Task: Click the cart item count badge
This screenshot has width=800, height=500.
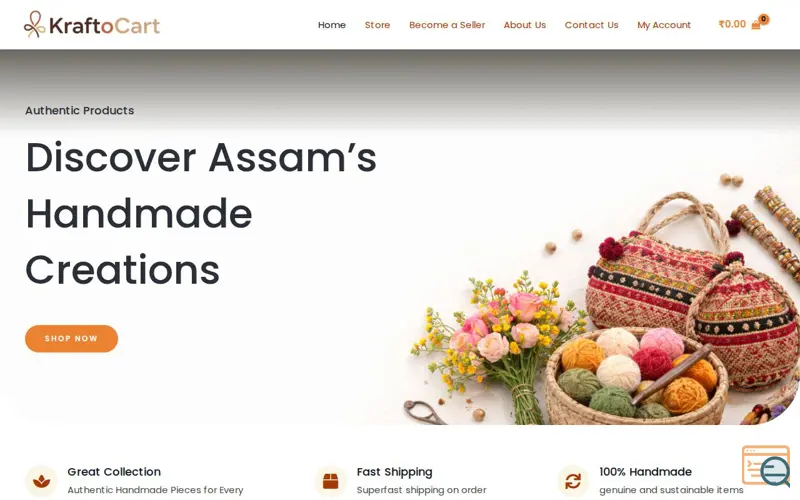Action: pos(764,19)
